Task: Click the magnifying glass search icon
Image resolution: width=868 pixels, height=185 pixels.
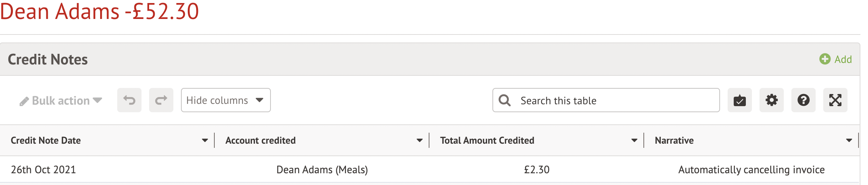Action: 505,100
